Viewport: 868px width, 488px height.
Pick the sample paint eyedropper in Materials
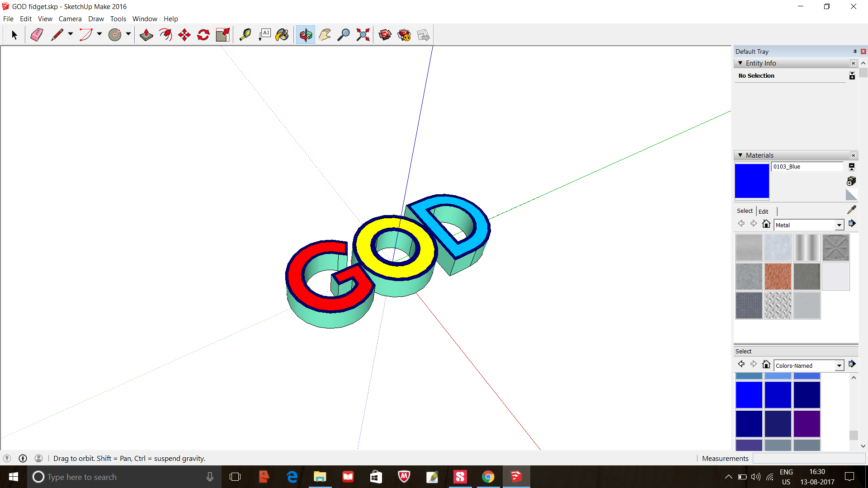point(852,210)
